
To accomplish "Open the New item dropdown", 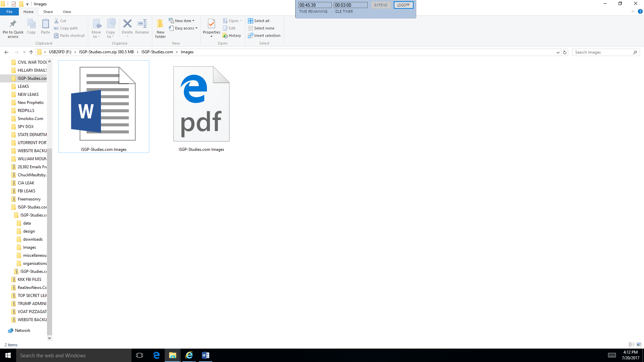I will 181,21.
